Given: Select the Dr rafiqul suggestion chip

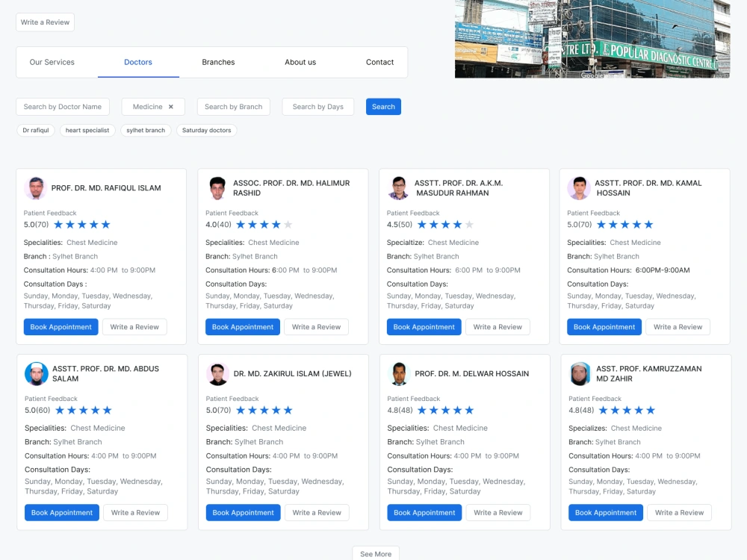Looking at the screenshot, I should tap(36, 130).
